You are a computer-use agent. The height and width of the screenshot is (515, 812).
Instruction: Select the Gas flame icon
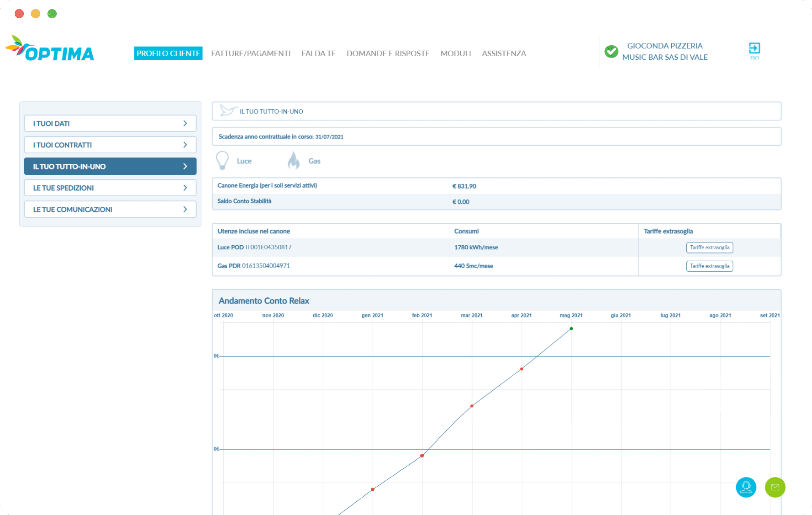tap(294, 160)
